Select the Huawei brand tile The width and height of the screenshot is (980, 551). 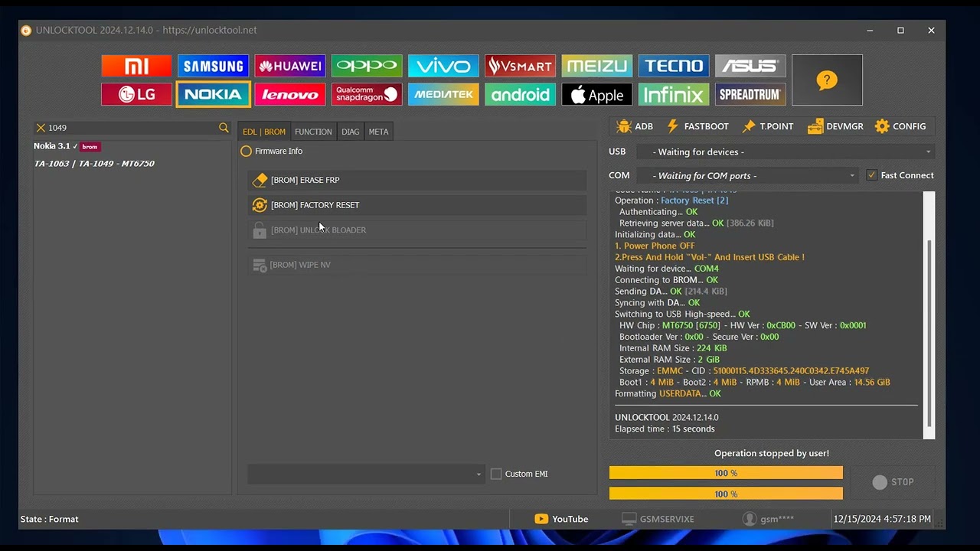point(289,66)
